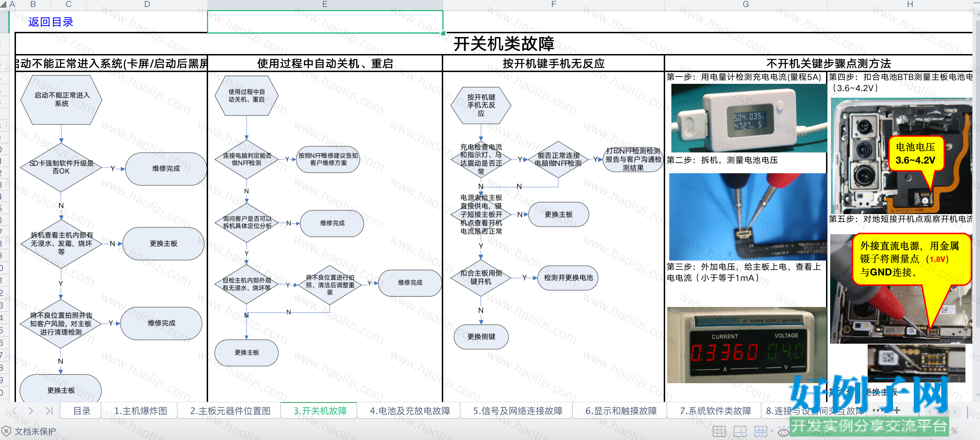The height and width of the screenshot is (440, 980).
Task: Select the 能否正常连接电脑做NFF检测 diamond
Action: [558, 159]
